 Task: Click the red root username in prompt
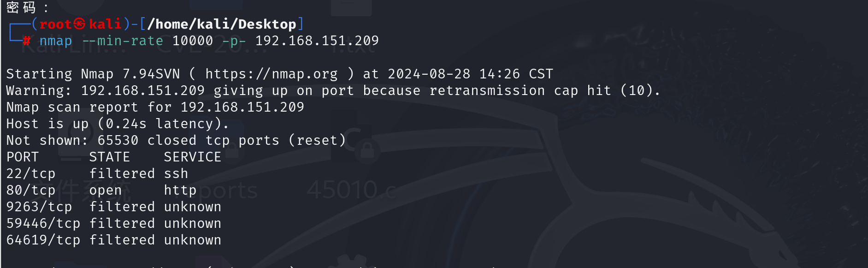(55, 24)
